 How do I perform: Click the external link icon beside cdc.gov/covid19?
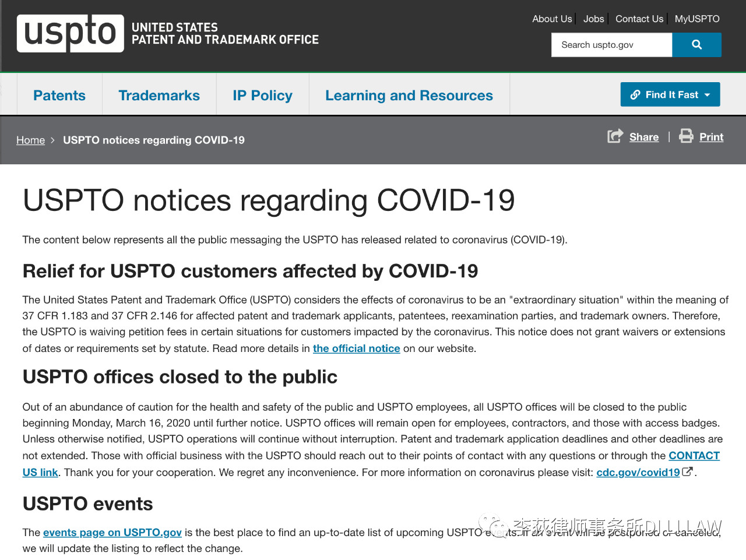pos(688,472)
